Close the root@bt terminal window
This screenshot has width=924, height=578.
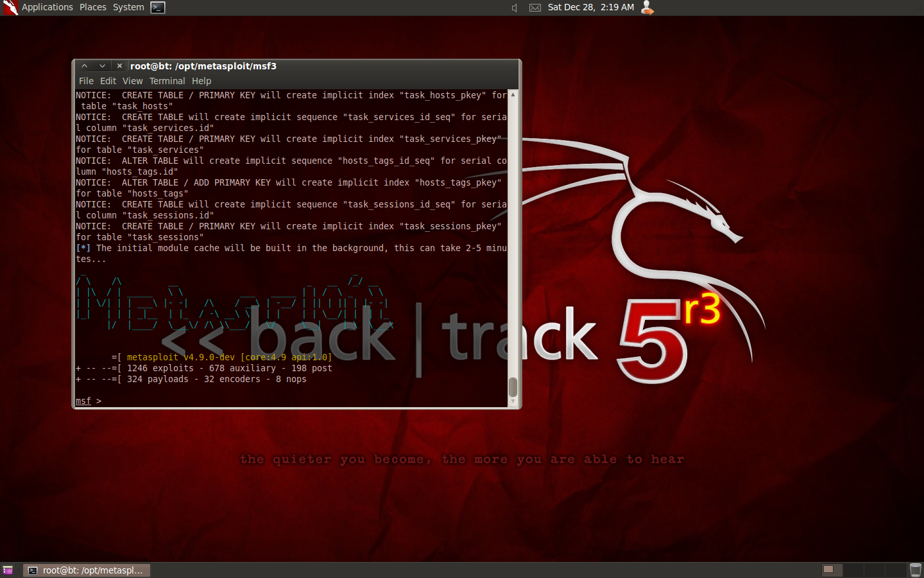tap(119, 66)
